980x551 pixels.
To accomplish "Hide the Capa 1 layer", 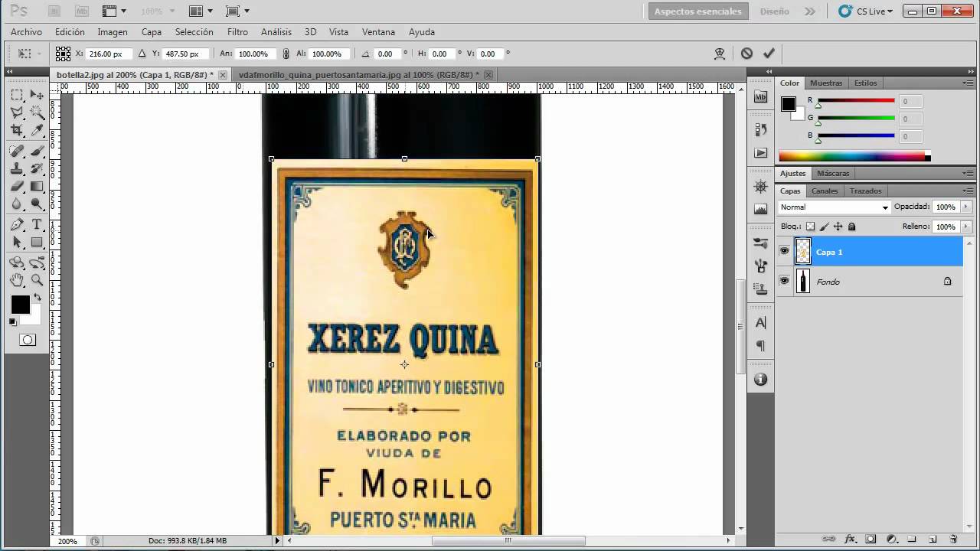I will (784, 251).
